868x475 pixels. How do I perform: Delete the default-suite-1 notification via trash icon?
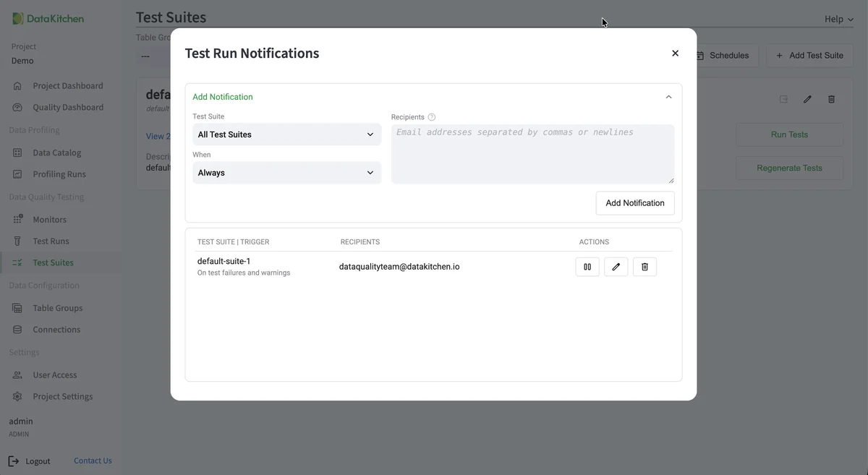(x=644, y=266)
